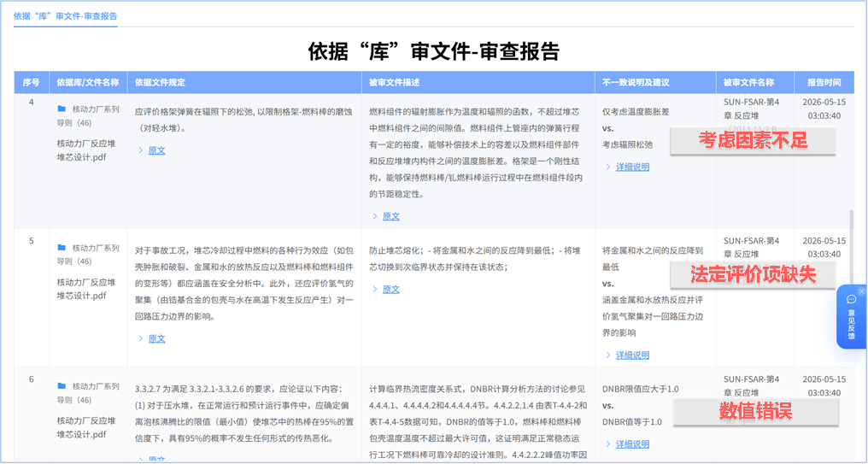Click report time 2026-05-15 in row 5
868x464 pixels.
click(824, 241)
